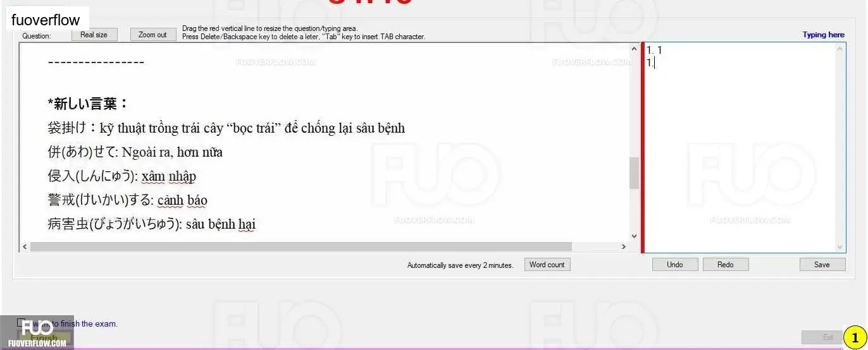Click the Zoom out button
Viewport: 868px width, 350px height.
(x=153, y=35)
